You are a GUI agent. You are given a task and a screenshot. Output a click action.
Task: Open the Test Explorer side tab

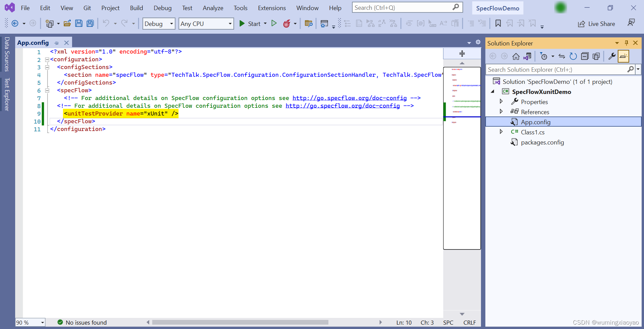[x=7, y=94]
